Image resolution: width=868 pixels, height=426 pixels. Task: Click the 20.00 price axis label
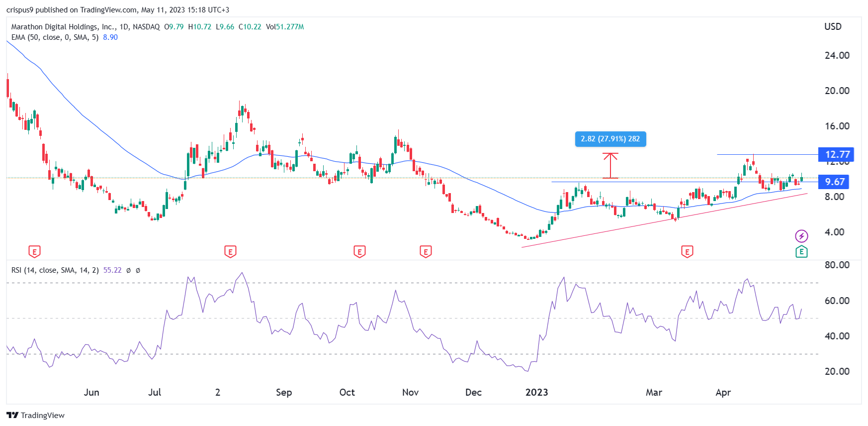click(837, 91)
